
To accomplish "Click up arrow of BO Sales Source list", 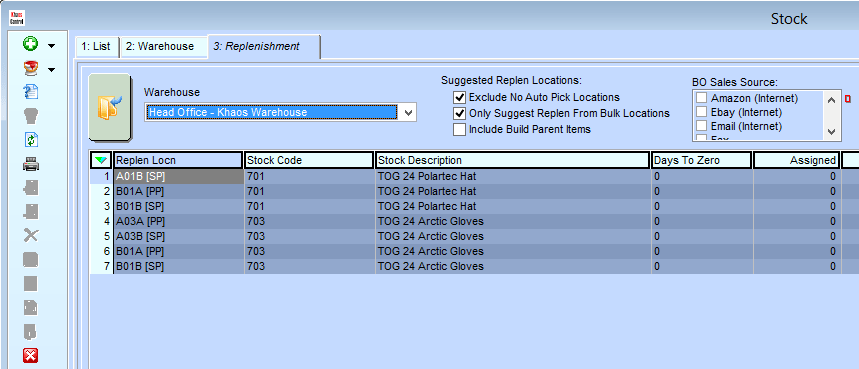I will tap(831, 100).
